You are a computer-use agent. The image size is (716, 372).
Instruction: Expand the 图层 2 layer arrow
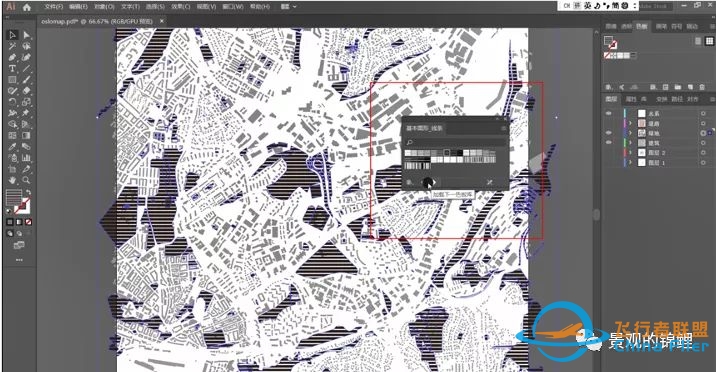pyautogui.click(x=631, y=152)
